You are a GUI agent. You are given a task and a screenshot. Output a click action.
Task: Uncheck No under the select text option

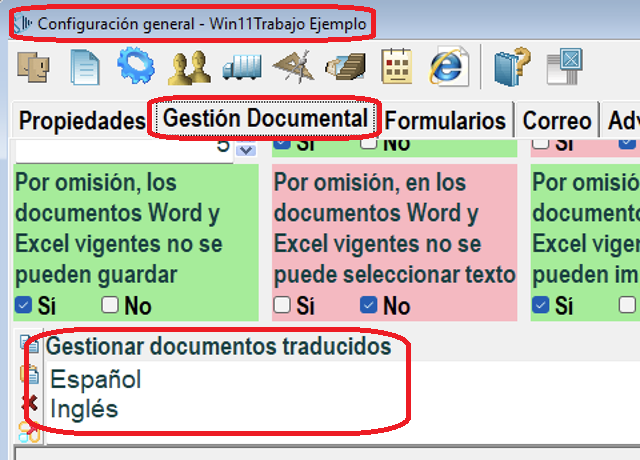click(x=368, y=304)
